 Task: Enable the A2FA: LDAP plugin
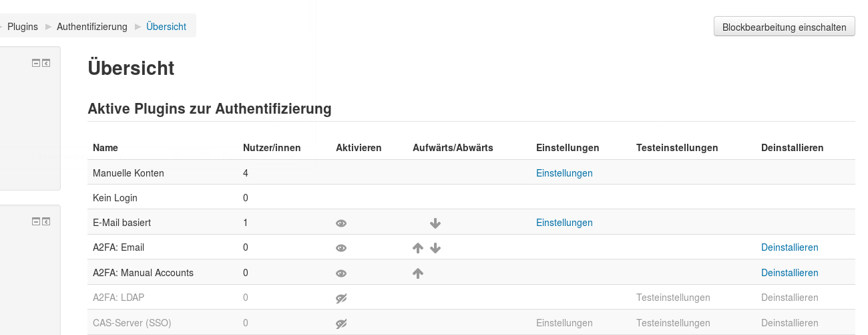click(341, 298)
